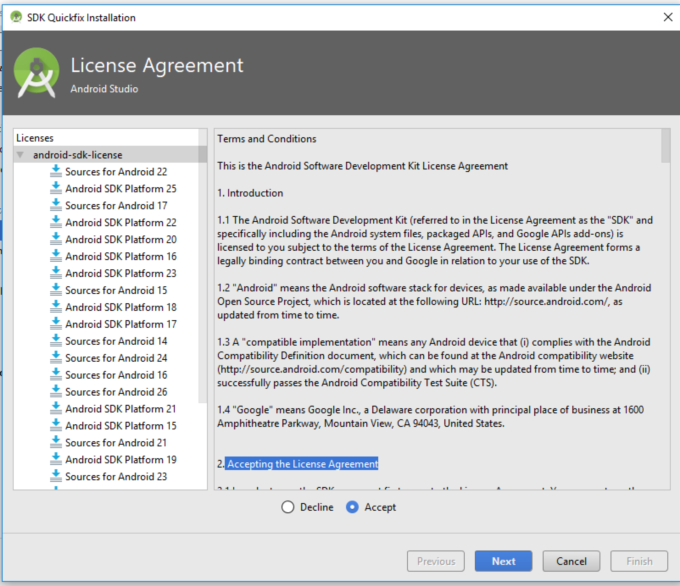Click the Licenses list vertical scrollbar

(x=203, y=266)
